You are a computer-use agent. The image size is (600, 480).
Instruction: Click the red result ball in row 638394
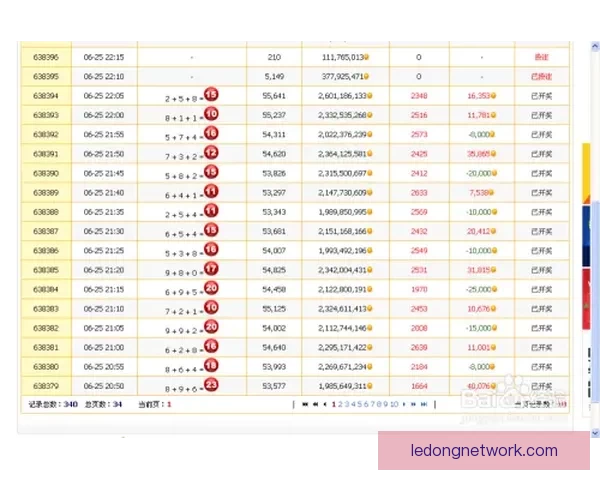click(211, 94)
